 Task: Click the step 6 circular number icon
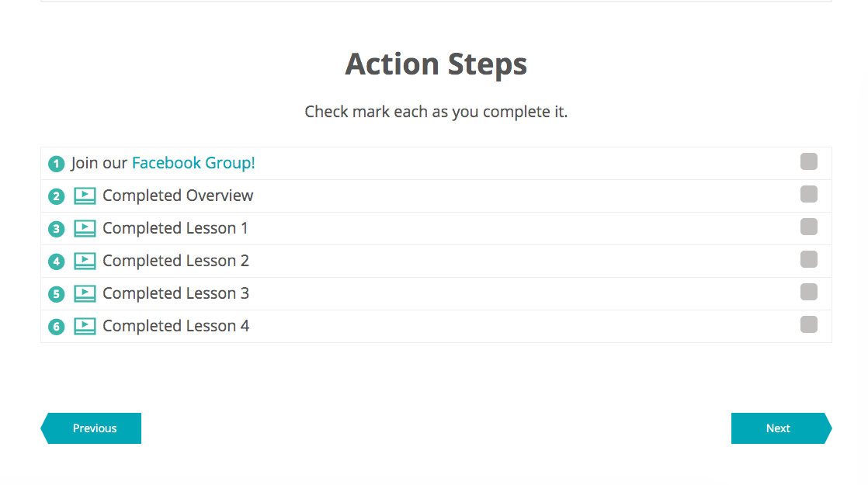click(x=56, y=326)
